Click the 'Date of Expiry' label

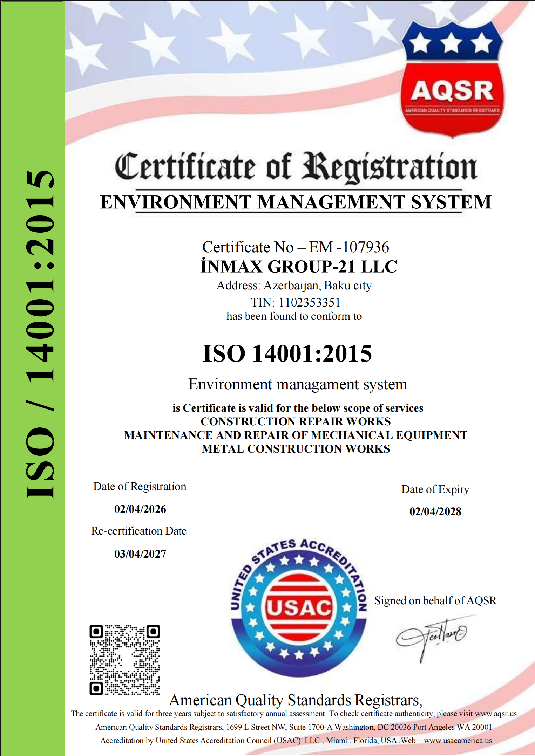click(x=435, y=489)
